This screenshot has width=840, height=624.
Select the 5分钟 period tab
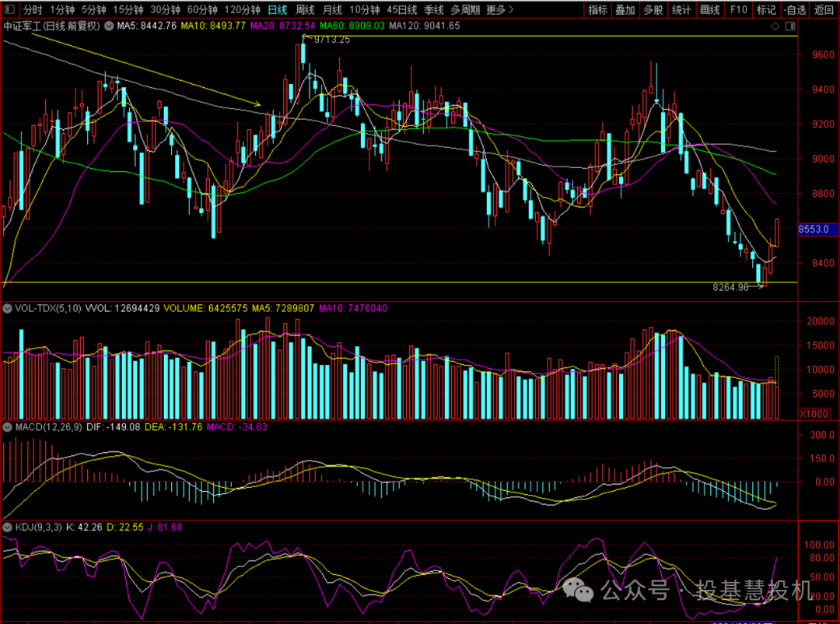[94, 9]
